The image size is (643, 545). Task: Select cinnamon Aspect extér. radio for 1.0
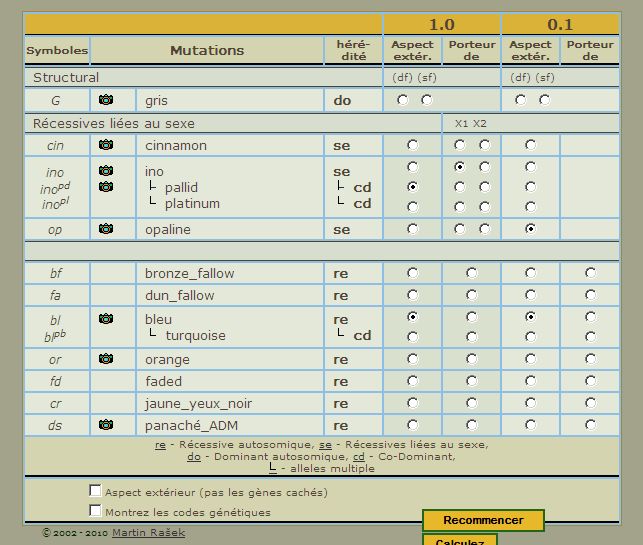pyautogui.click(x=412, y=145)
